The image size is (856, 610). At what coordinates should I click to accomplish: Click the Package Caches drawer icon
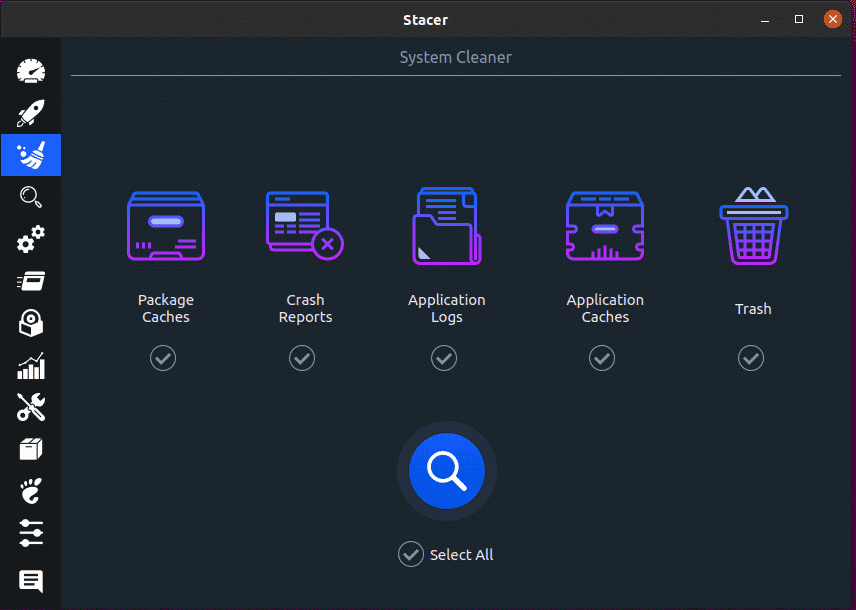pyautogui.click(x=166, y=226)
